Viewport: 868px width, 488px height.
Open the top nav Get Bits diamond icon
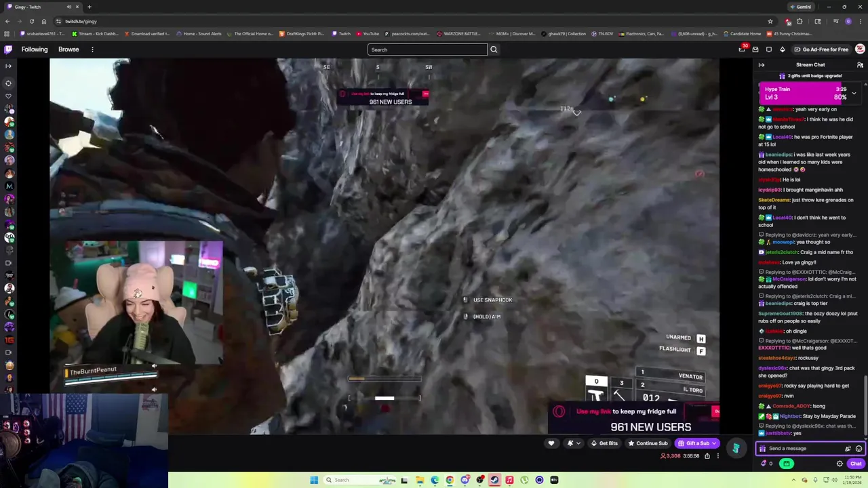coord(782,49)
